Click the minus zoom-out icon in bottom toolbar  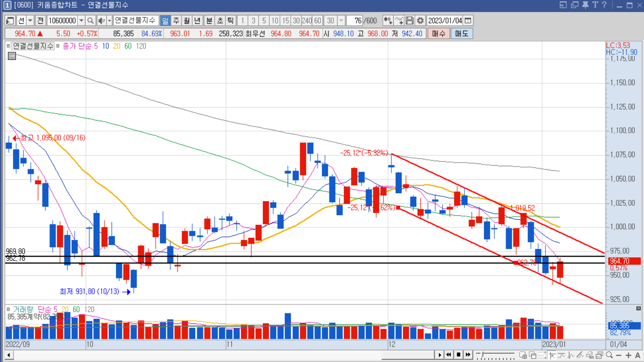pyautogui.click(x=618, y=355)
